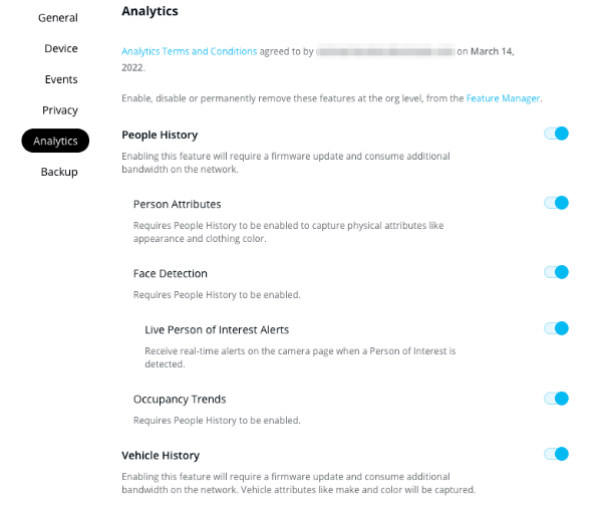Open the General settings tab

pos(58,18)
